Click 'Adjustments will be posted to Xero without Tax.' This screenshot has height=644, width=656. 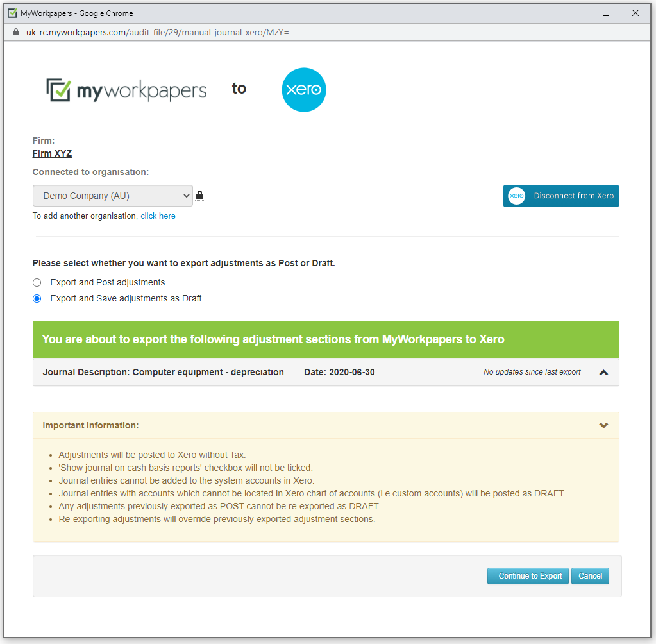click(152, 455)
